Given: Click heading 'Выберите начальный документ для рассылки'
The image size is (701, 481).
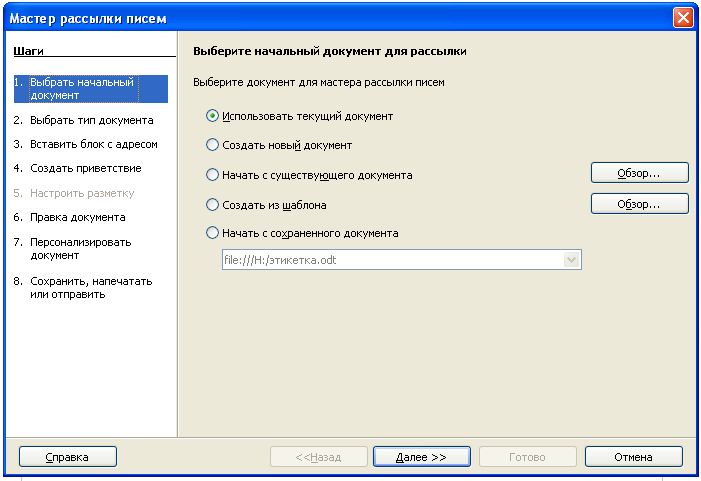Looking at the screenshot, I should click(330, 51).
